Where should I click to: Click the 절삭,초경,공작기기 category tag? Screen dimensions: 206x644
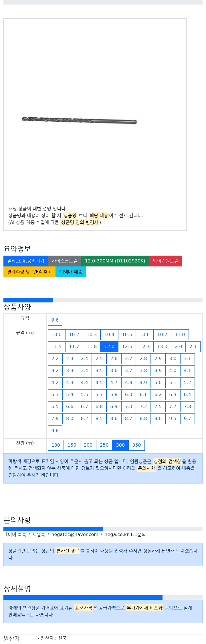coord(26,261)
